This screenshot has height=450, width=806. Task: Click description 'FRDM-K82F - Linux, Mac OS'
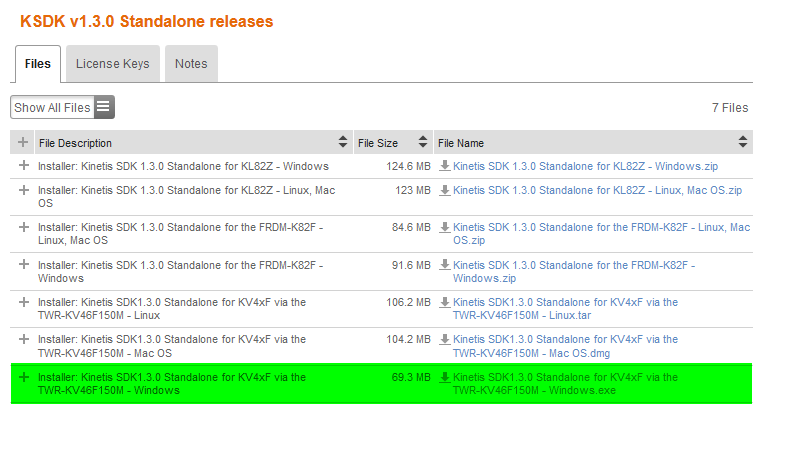180,233
